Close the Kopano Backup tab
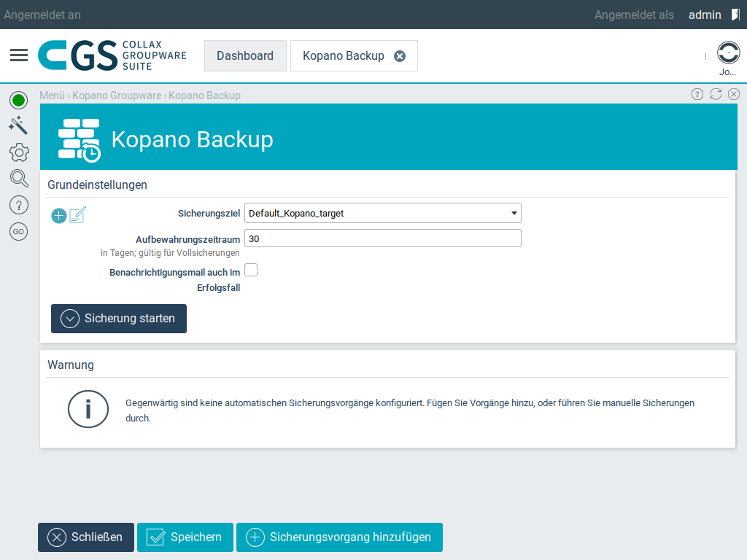This screenshot has width=747, height=560. (x=400, y=56)
